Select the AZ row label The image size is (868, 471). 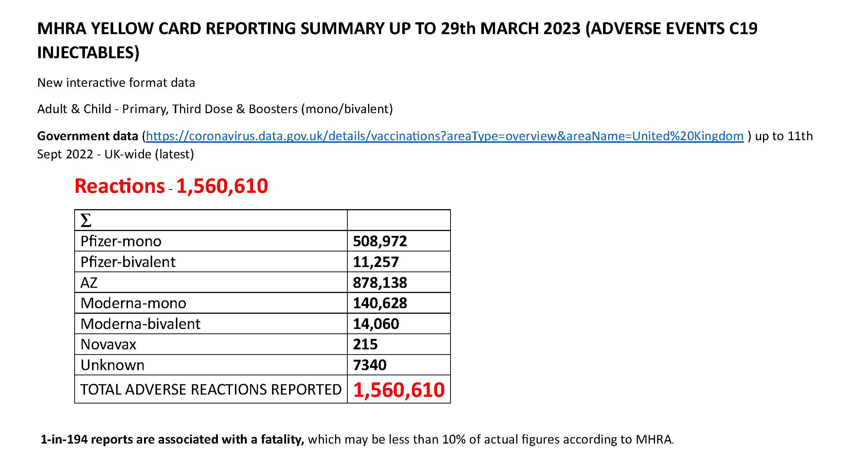89,283
